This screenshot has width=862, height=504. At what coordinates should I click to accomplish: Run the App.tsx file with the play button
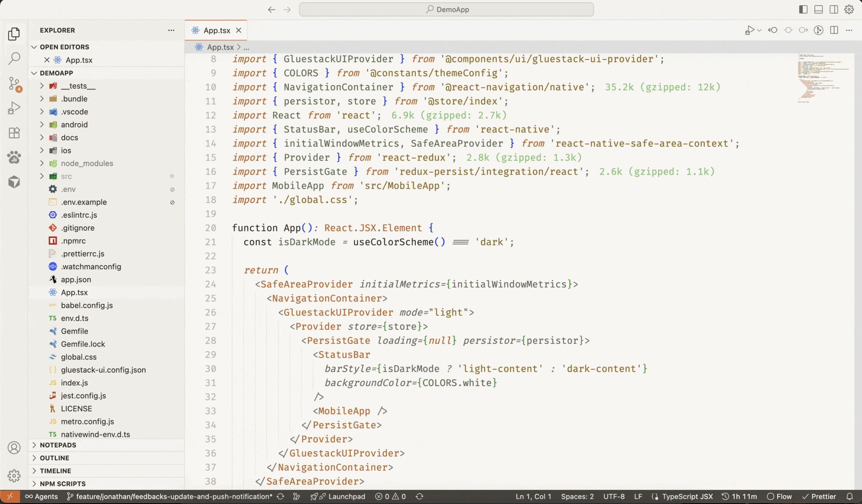coord(750,30)
